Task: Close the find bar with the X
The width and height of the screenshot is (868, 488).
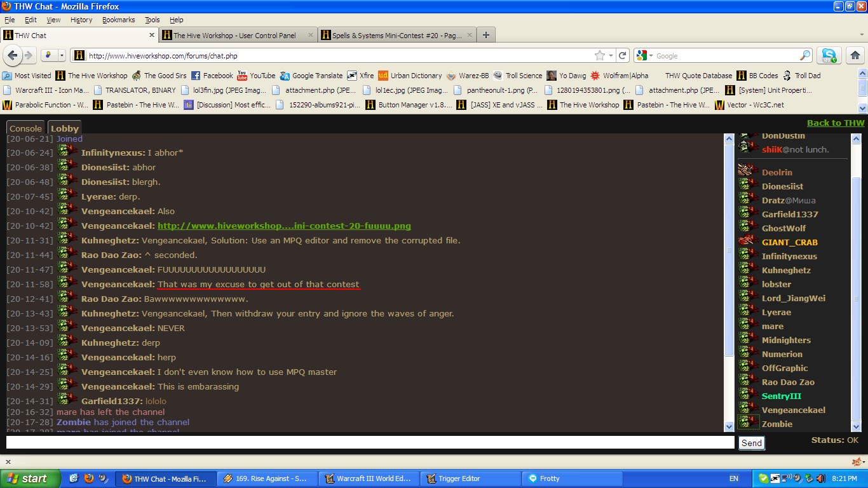Action: pos(8,462)
